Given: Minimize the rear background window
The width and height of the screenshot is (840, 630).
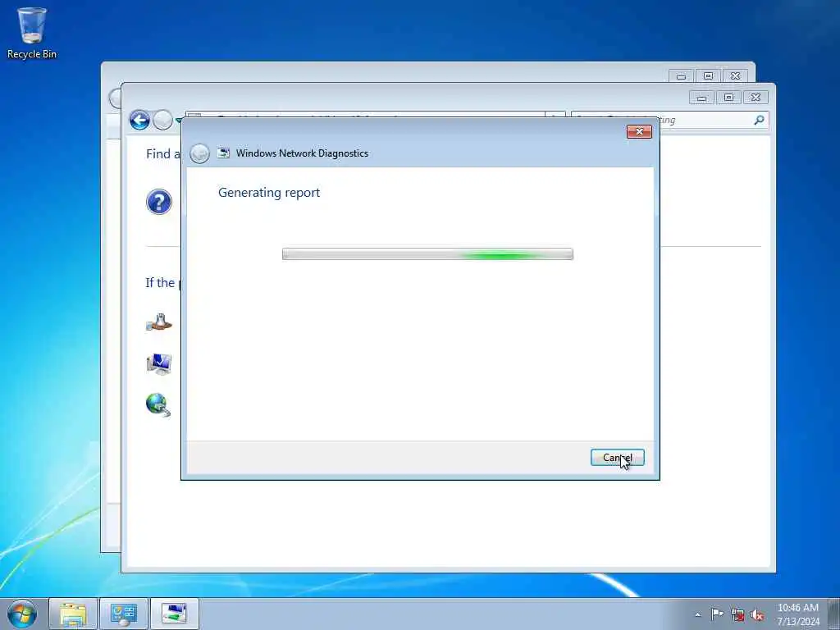Looking at the screenshot, I should click(682, 76).
